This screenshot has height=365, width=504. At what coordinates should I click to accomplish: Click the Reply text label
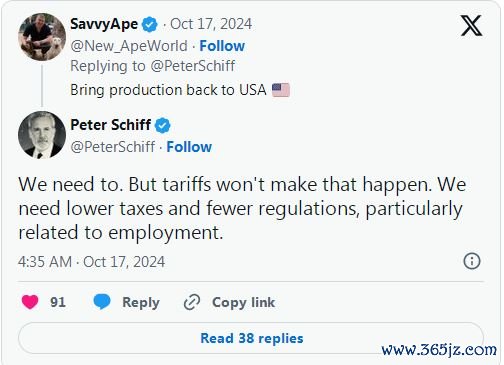pyautogui.click(x=141, y=303)
